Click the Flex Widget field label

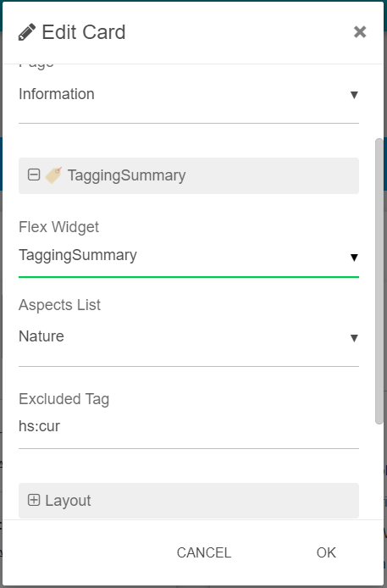coord(58,227)
